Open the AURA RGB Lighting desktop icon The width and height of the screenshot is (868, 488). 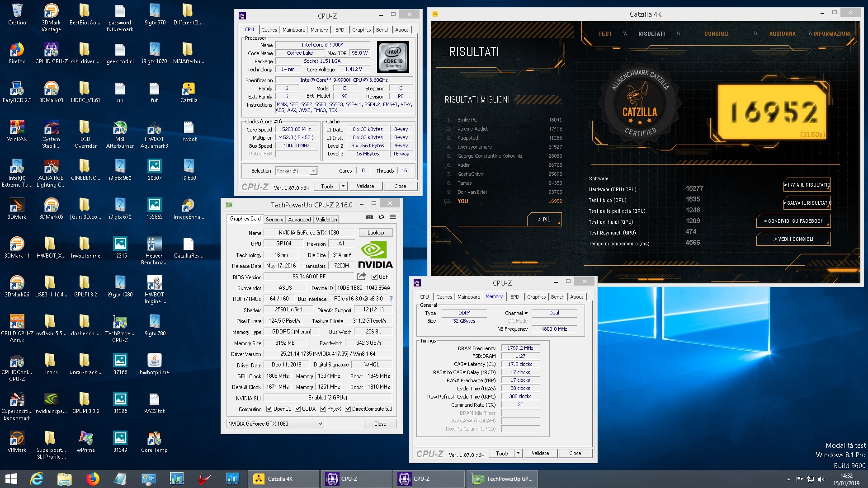51,174
